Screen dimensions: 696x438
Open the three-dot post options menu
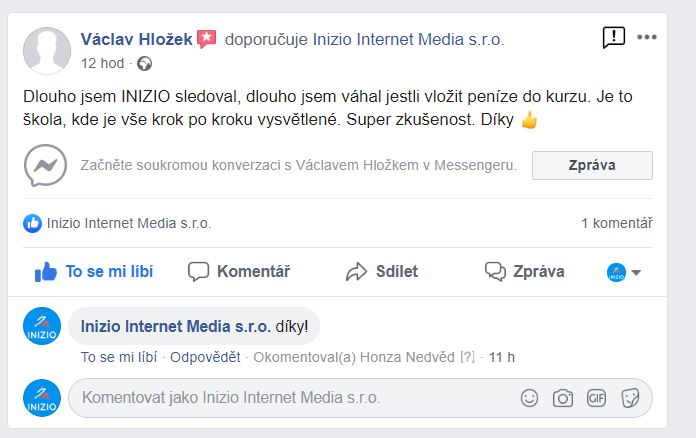647,37
